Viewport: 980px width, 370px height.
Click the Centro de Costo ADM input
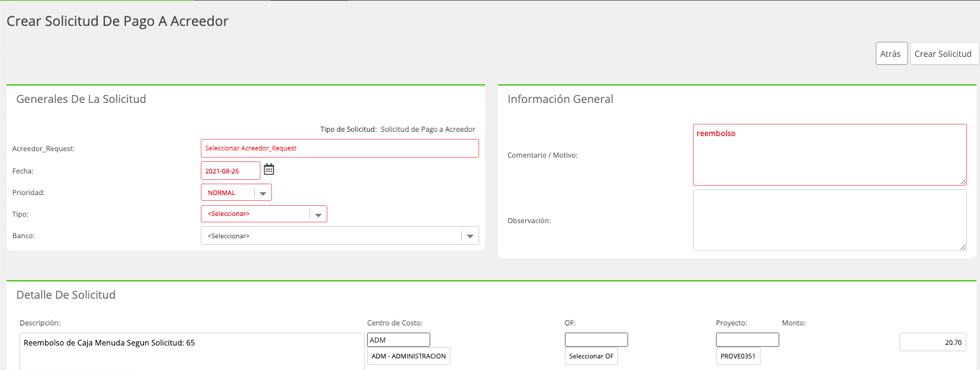[399, 340]
